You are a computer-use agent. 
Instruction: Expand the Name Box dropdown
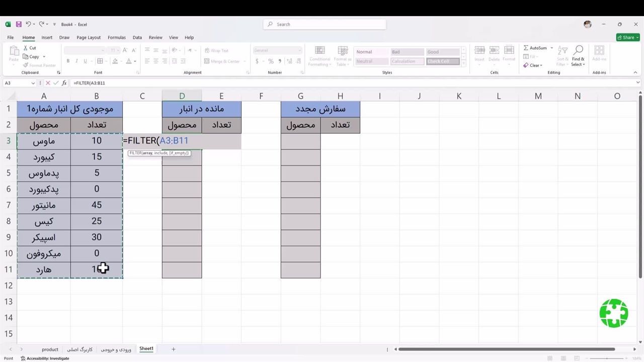pyautogui.click(x=33, y=83)
